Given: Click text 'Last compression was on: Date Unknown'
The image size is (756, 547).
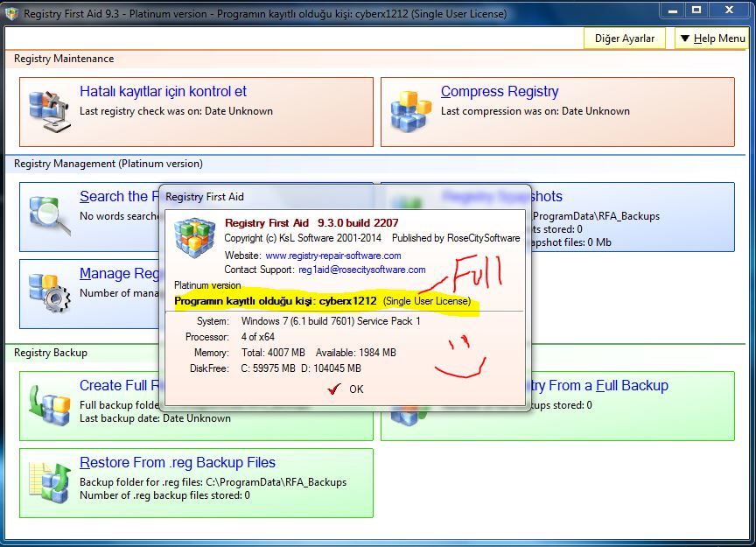Looking at the screenshot, I should [535, 111].
